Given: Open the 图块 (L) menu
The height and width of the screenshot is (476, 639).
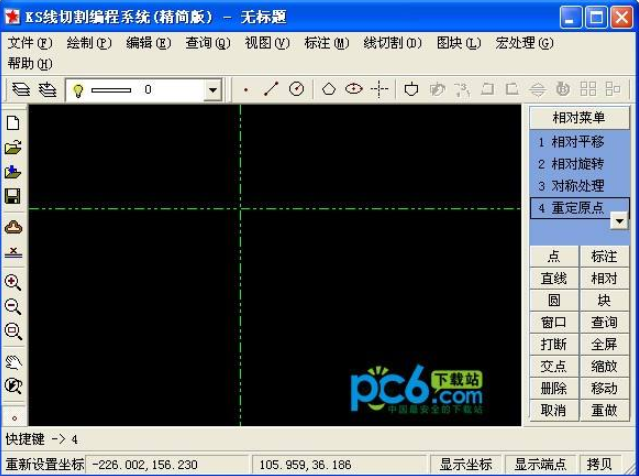Looking at the screenshot, I should tap(459, 43).
